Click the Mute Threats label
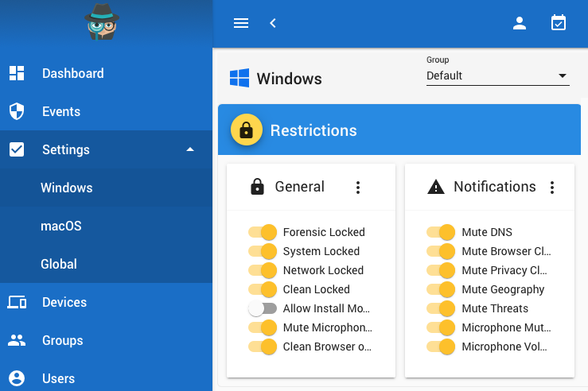The height and width of the screenshot is (391, 588). (495, 308)
